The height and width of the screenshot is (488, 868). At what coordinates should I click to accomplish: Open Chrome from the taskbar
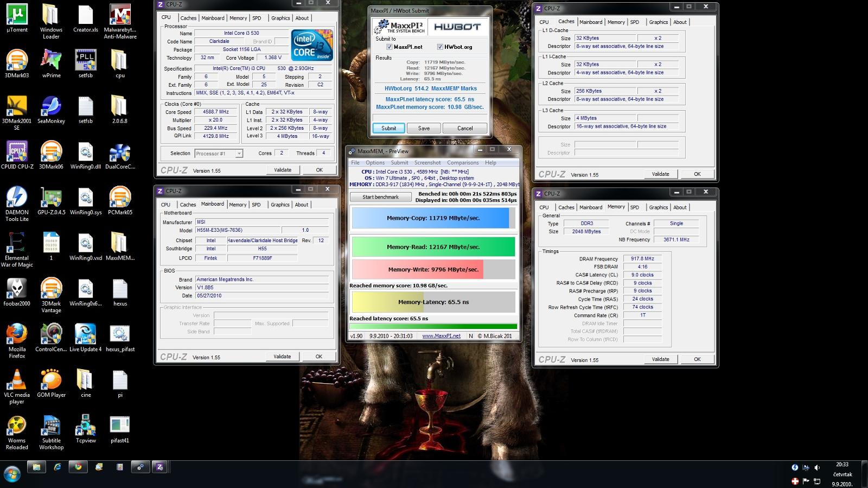[78, 467]
